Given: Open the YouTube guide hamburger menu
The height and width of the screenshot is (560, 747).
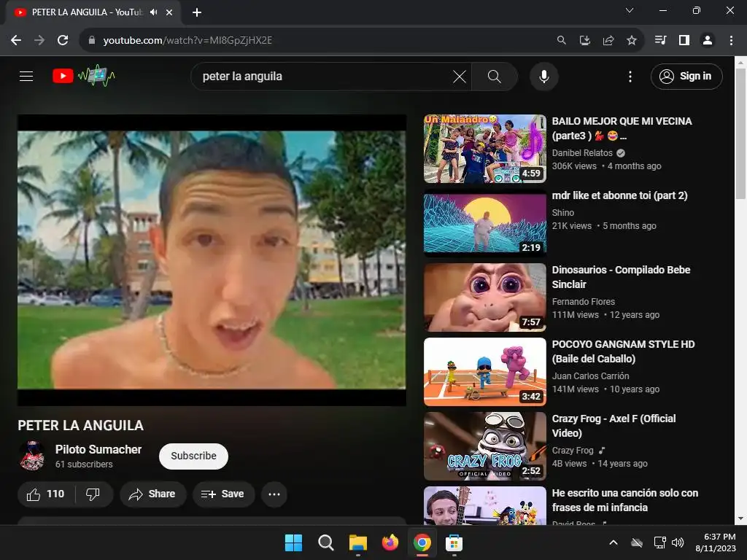Looking at the screenshot, I should 26,76.
